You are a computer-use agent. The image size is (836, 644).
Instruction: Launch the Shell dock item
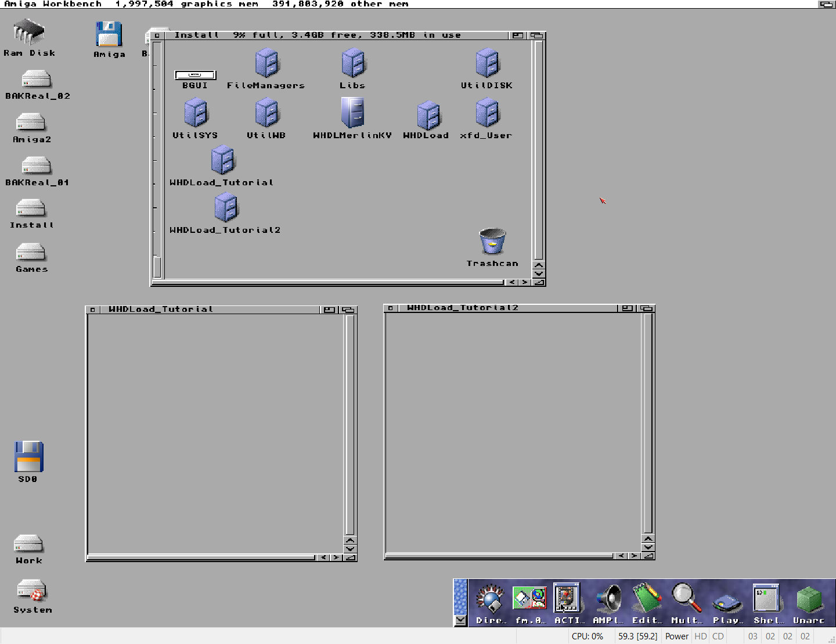[x=766, y=598]
